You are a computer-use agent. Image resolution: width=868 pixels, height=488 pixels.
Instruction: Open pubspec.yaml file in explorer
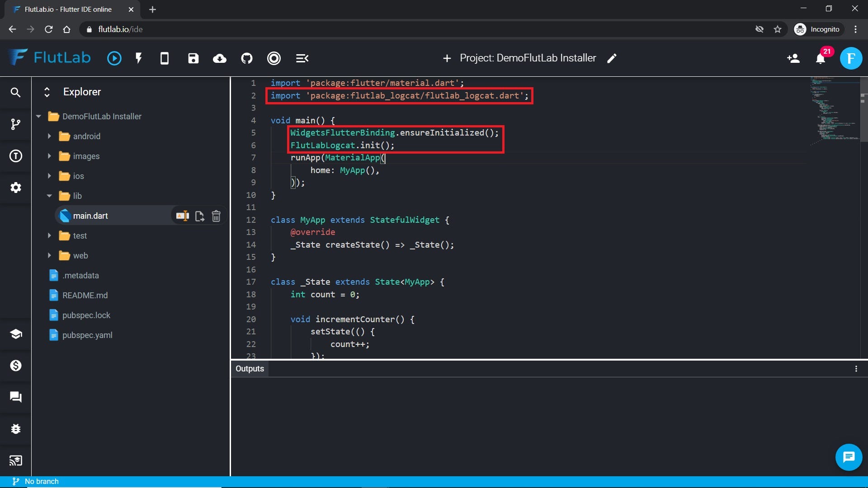[x=87, y=335]
